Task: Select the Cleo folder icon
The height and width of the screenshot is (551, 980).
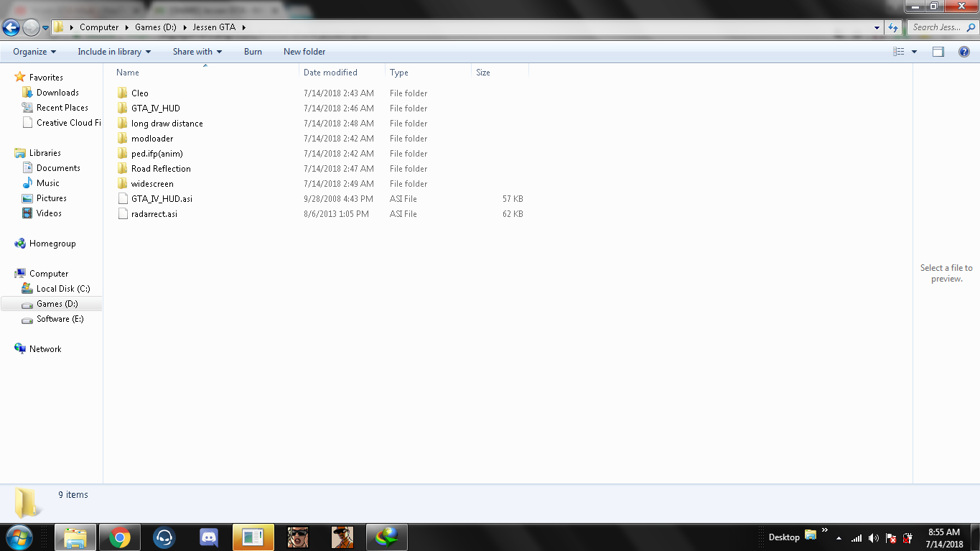Action: click(122, 93)
